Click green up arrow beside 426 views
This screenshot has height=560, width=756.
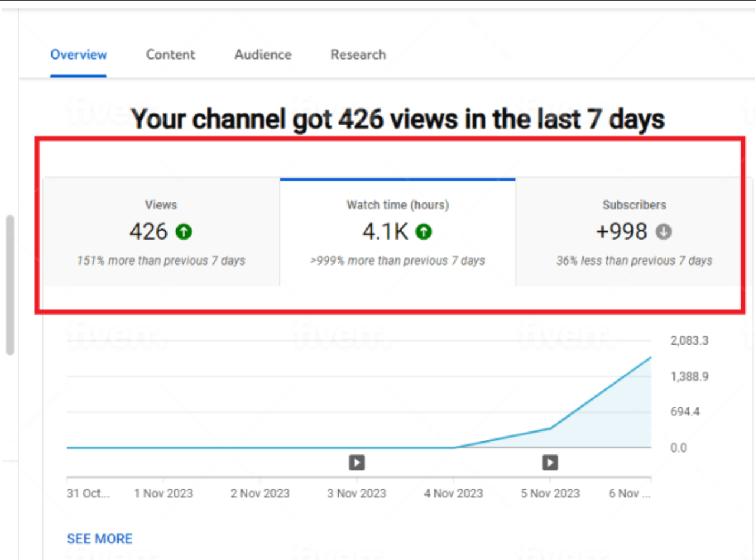[x=184, y=232]
